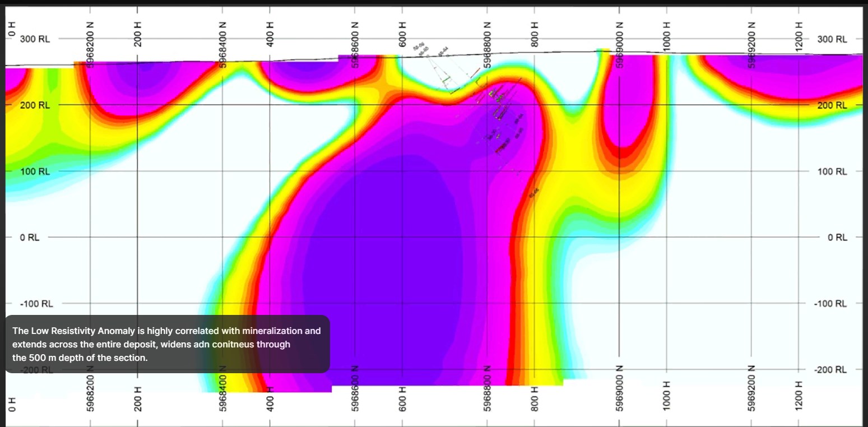The image size is (868, 427).
Task: Click the 100 RL label on left axis
Action: pyautogui.click(x=35, y=171)
